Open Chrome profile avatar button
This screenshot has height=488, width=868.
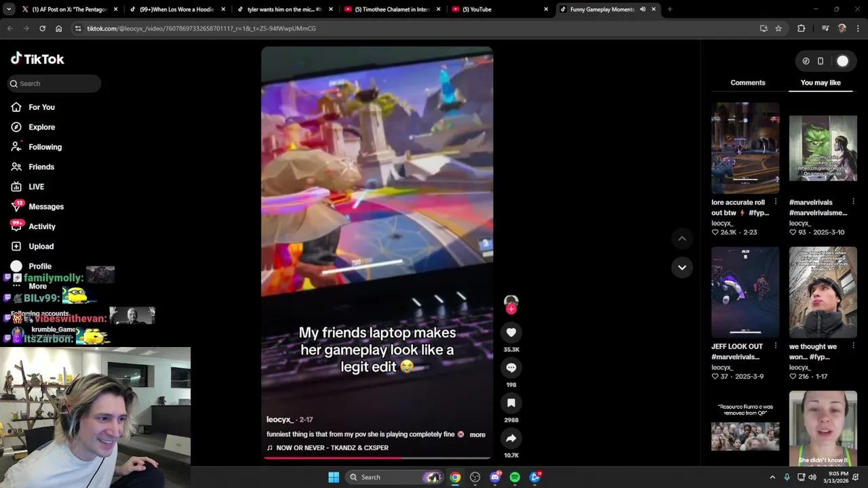(x=842, y=28)
